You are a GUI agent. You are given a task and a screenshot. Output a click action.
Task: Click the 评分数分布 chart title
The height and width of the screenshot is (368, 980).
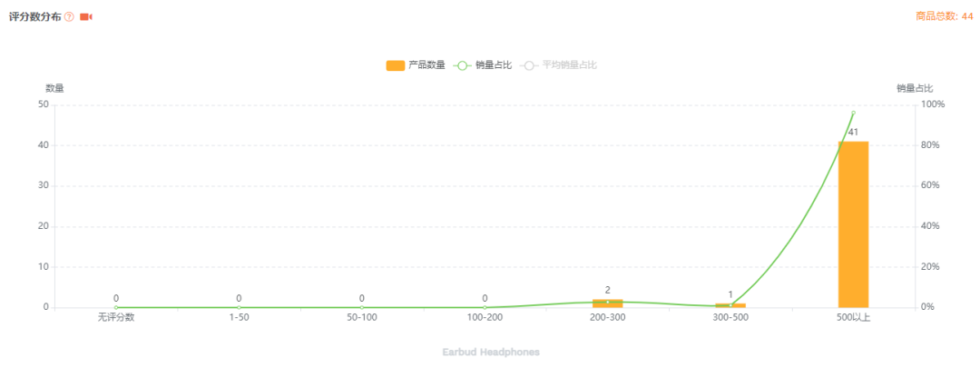click(34, 17)
